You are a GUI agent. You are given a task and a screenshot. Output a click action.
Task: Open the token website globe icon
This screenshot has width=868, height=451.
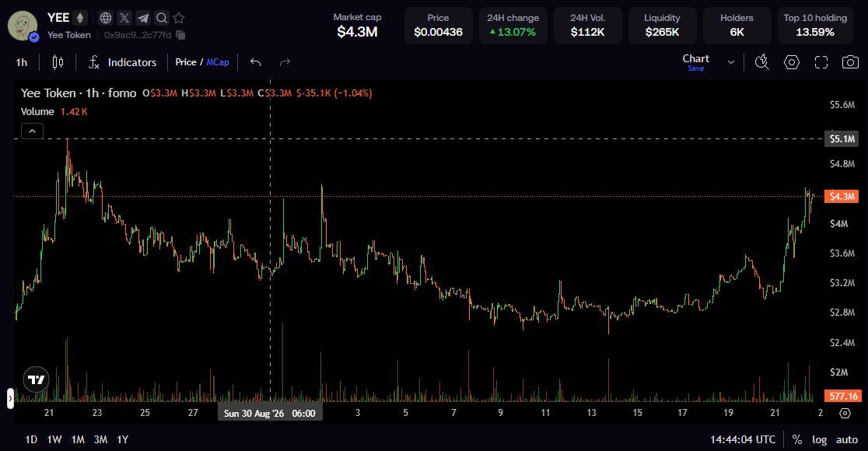[x=106, y=18]
